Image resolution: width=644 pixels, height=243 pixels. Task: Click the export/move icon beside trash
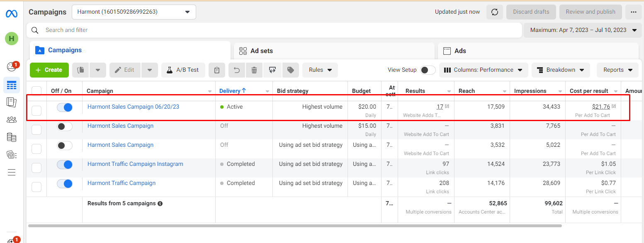coord(272,70)
